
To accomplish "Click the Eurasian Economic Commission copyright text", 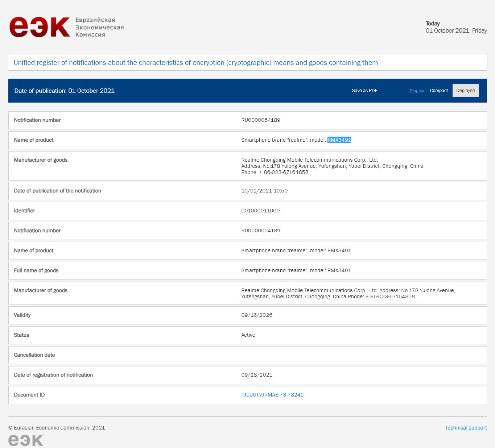I will point(57,428).
